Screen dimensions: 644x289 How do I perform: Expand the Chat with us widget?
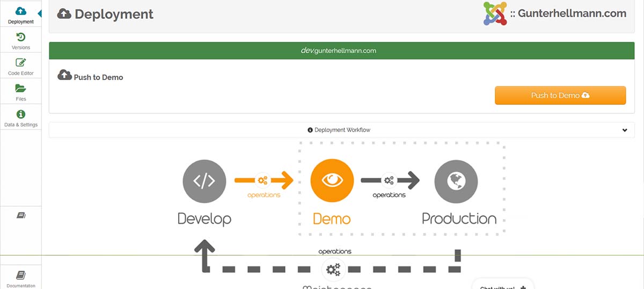pyautogui.click(x=502, y=286)
